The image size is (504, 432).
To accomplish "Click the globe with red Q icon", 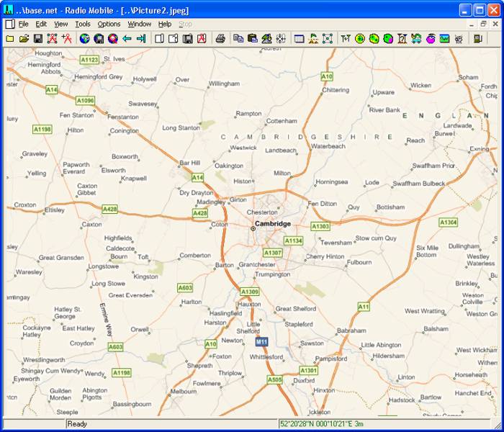I will tap(112, 39).
